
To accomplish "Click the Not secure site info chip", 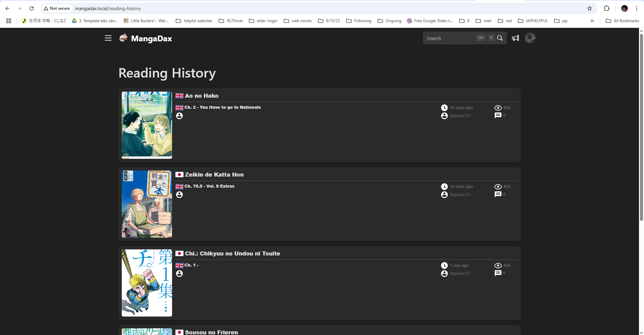I will 57,8.
